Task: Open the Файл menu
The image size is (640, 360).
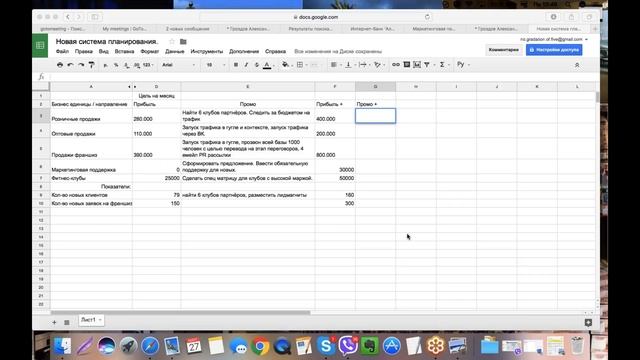Action: [62, 51]
